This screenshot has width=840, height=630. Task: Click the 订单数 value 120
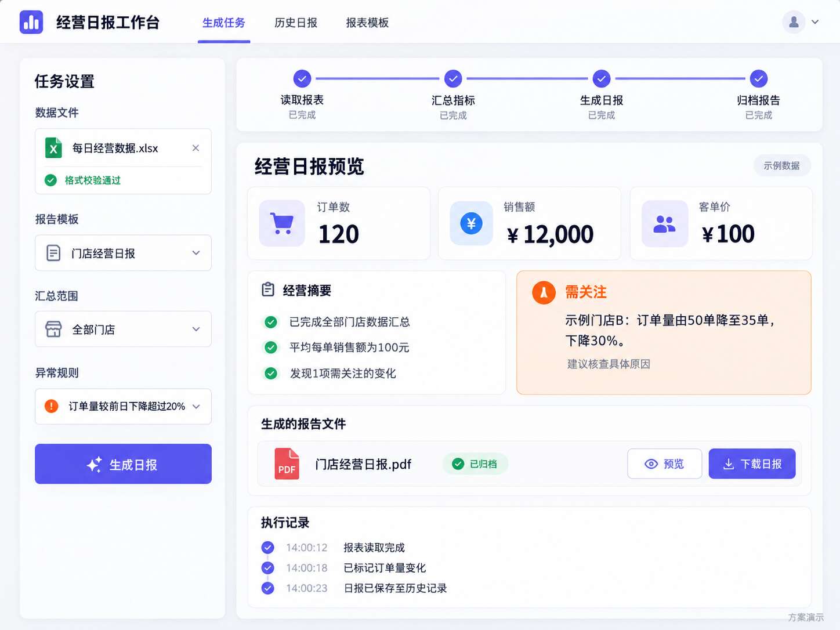point(339,234)
